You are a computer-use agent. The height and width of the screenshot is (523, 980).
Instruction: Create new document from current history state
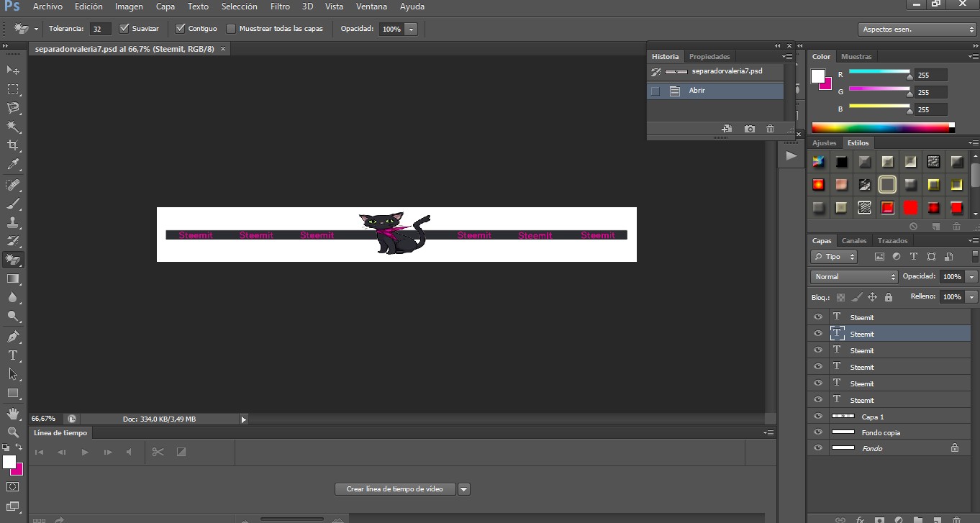pyautogui.click(x=727, y=129)
